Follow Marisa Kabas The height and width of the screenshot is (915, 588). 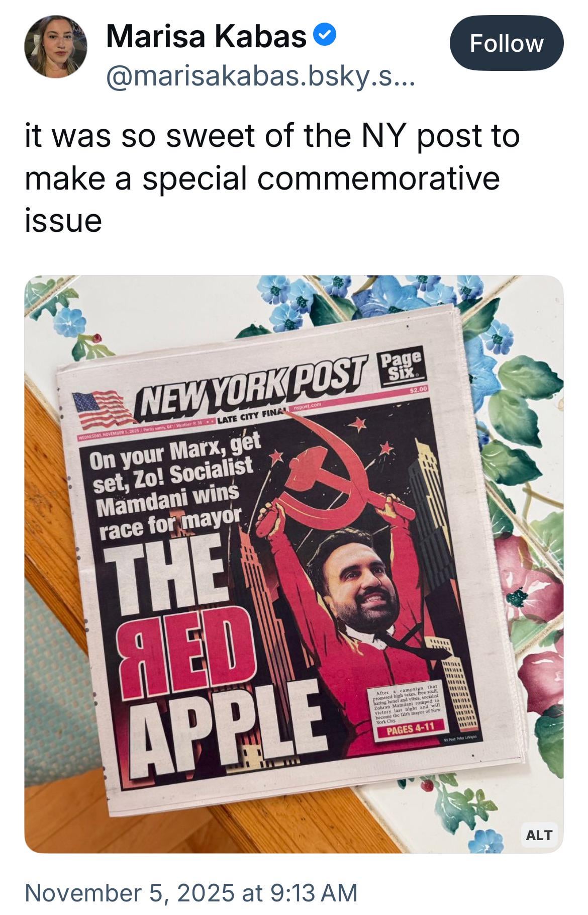pyautogui.click(x=507, y=43)
